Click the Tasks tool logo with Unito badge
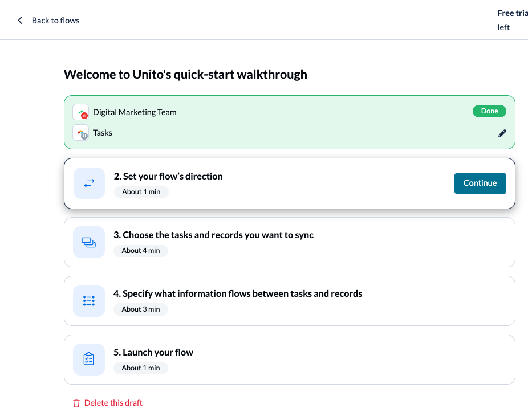Screen dimensions: 528x420 pyautogui.click(x=81, y=132)
